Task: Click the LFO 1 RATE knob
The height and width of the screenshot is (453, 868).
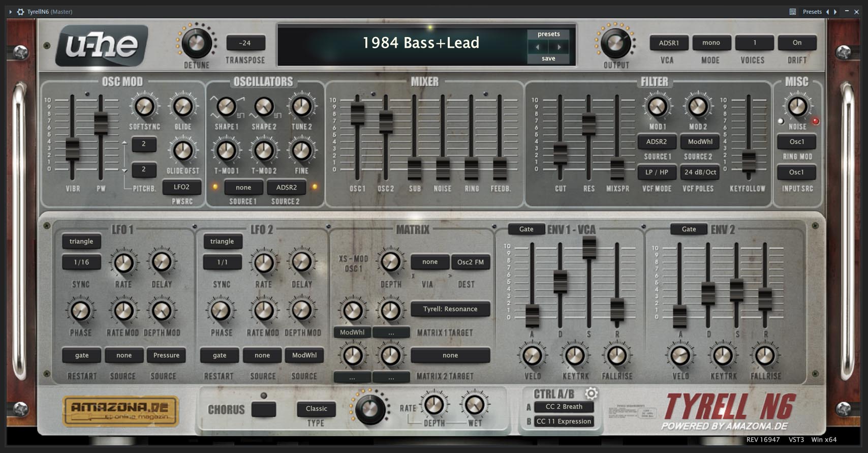Action: pos(123,263)
